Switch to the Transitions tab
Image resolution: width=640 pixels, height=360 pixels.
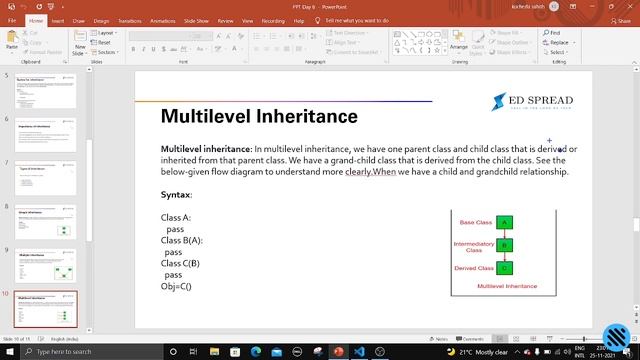click(130, 21)
